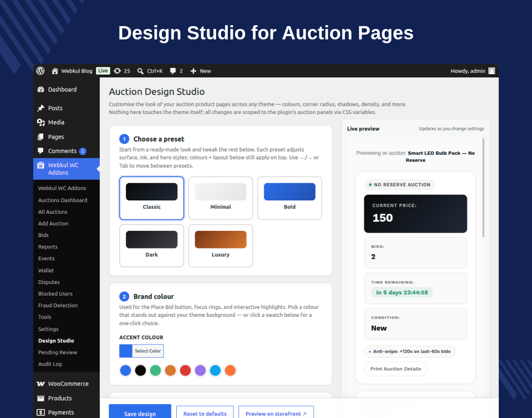This screenshot has width=532, height=418.
Task: Click the Ctrl+K search label
Action: point(155,71)
